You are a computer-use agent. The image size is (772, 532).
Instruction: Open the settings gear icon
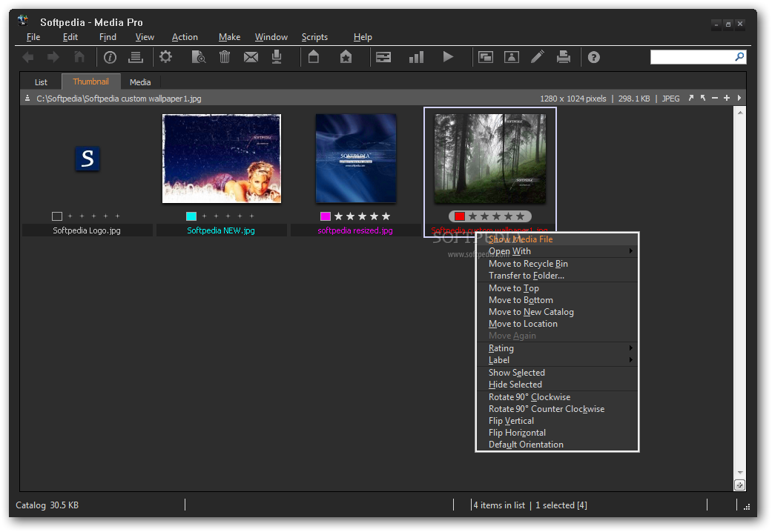(165, 56)
